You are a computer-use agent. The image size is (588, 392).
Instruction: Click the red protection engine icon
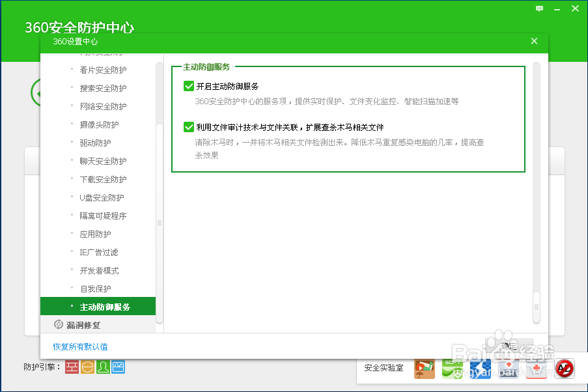pyautogui.click(x=72, y=367)
